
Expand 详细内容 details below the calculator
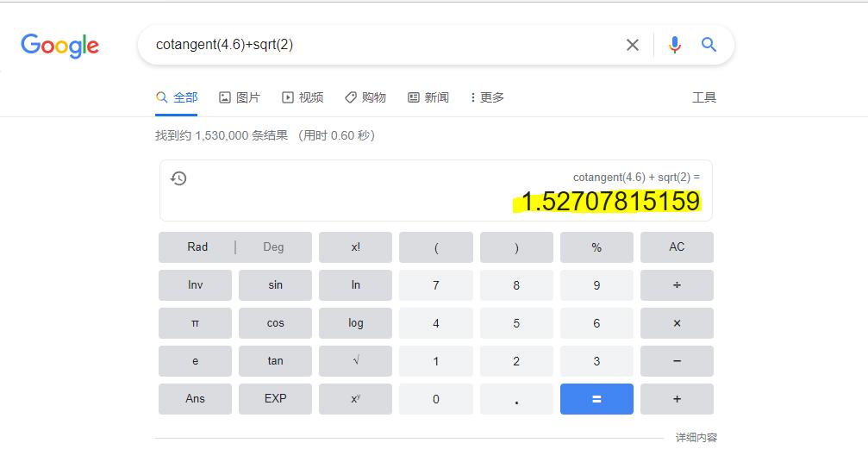coord(696,438)
